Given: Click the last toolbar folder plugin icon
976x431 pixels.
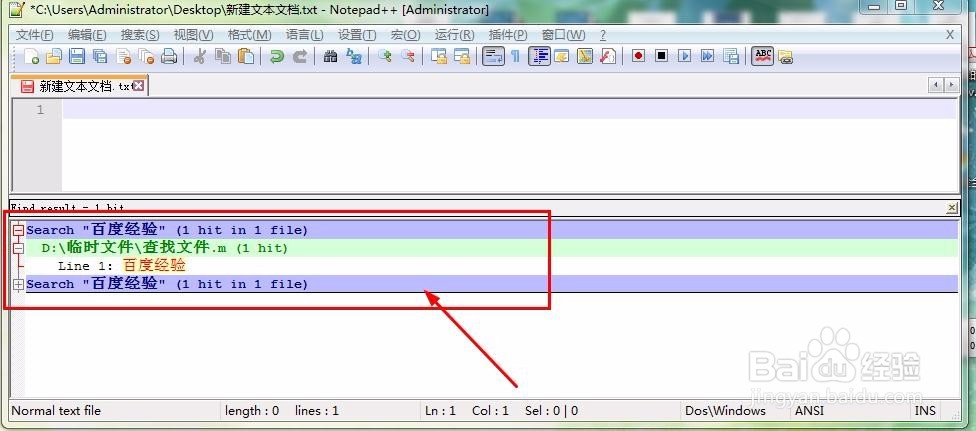Looking at the screenshot, I should [786, 57].
